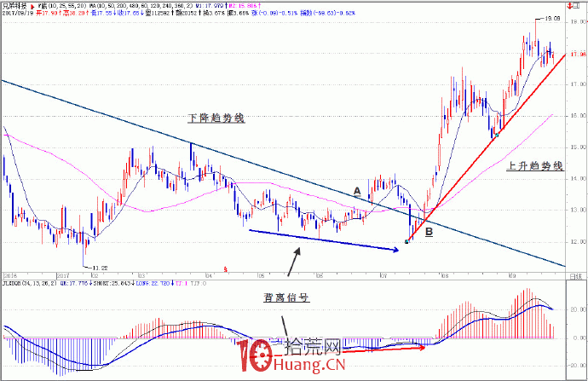Viewport: 588px width, 381px height.
Task: Click the red 17.98 current price on the axis
Action: coord(579,55)
